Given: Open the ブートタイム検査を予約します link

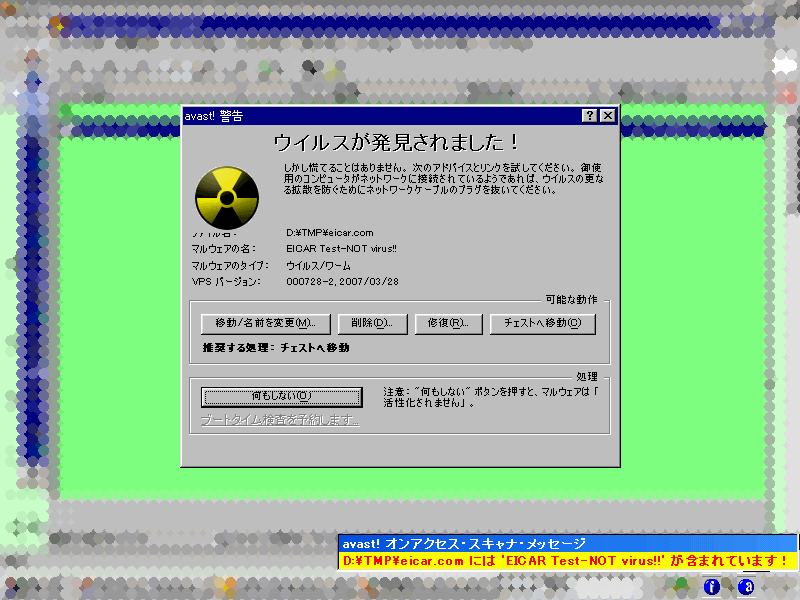Looking at the screenshot, I should click(280, 420).
